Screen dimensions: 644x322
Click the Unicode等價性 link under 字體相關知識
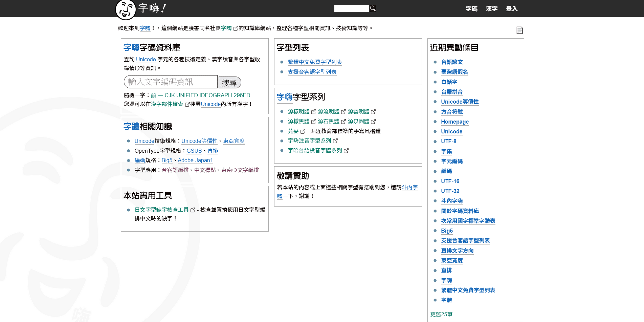(x=199, y=141)
